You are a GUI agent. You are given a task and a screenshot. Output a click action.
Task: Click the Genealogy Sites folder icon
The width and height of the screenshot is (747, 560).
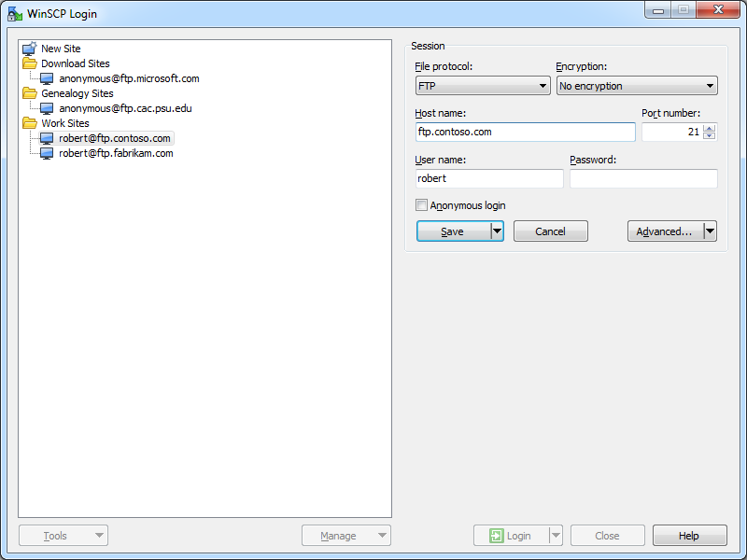coord(30,93)
